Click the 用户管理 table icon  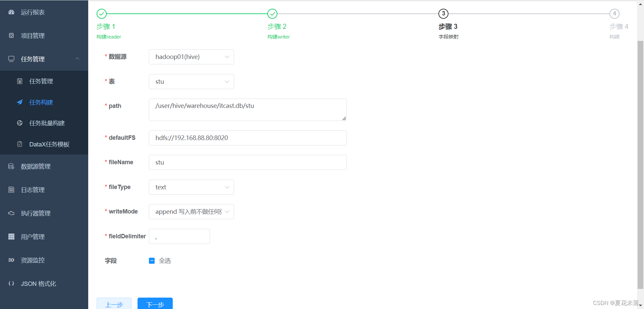(11, 237)
